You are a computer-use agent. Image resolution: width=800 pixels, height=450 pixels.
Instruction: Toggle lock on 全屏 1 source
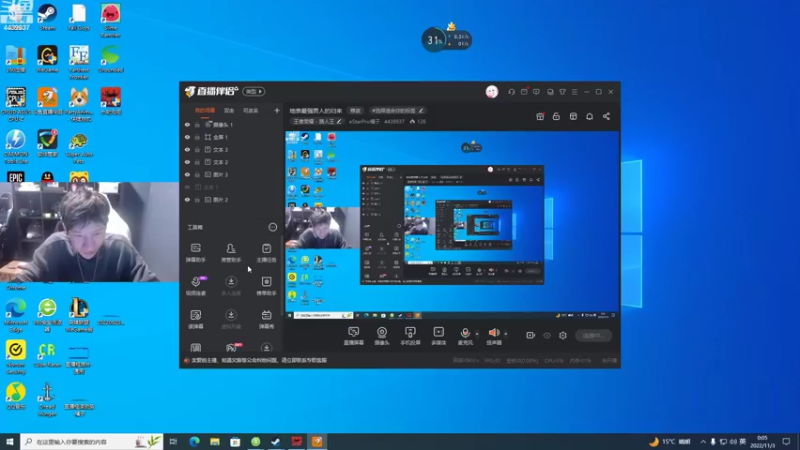coord(197,137)
